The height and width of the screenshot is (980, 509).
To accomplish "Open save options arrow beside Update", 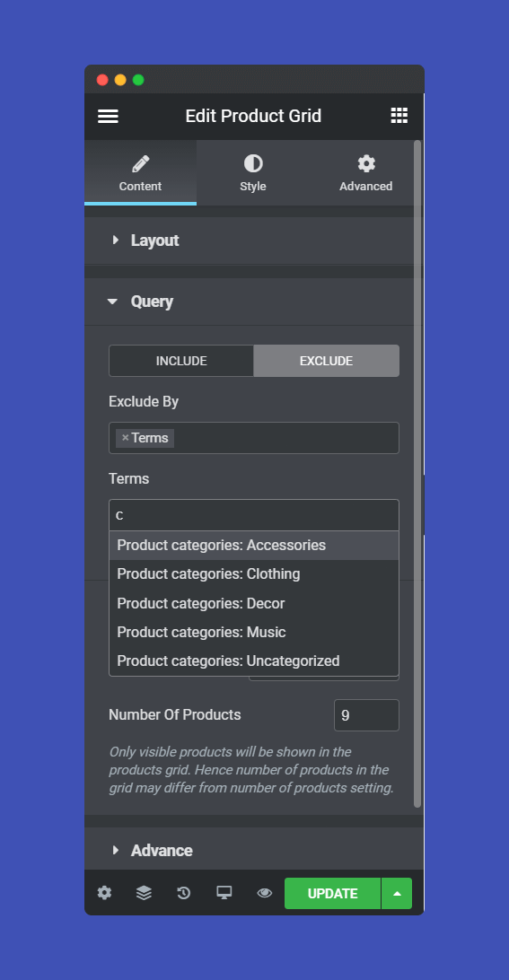I will [397, 893].
